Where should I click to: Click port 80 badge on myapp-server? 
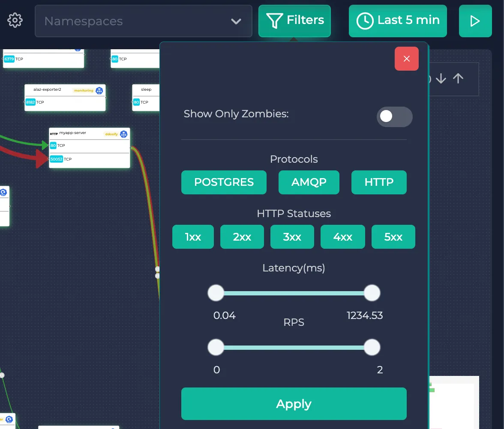click(x=53, y=146)
